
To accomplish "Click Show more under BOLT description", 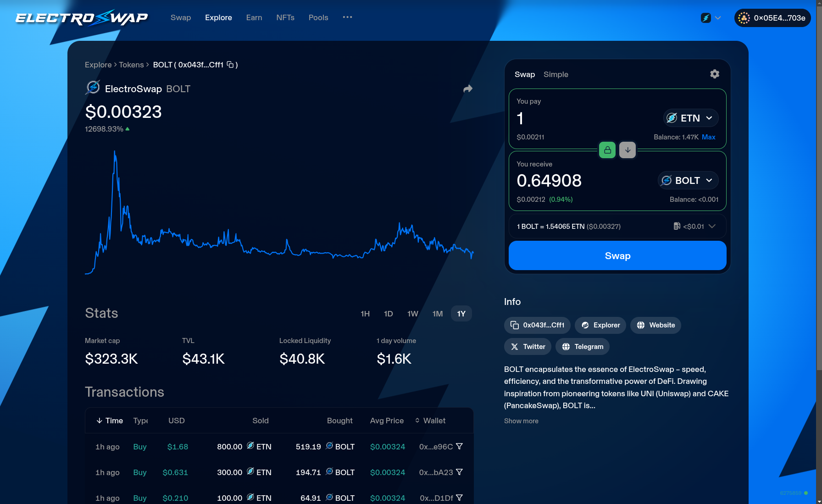I will 521,421.
